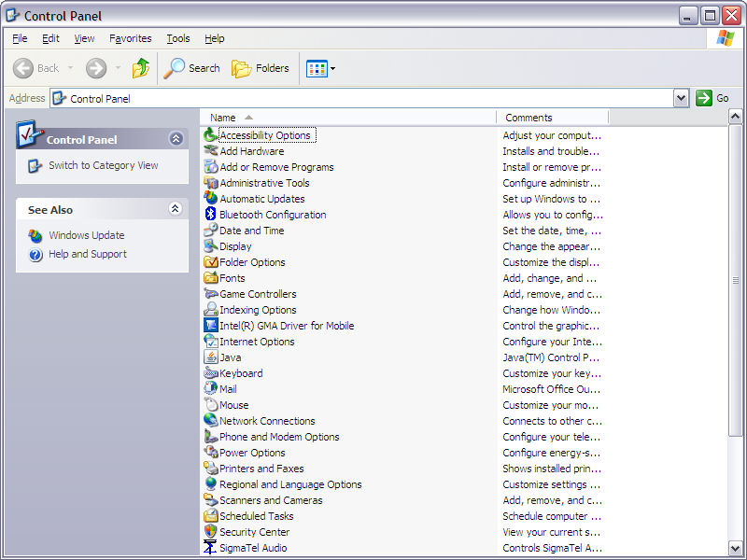Toggle the Folders pane button
Viewport: 747px width, 560px height.
(x=261, y=68)
